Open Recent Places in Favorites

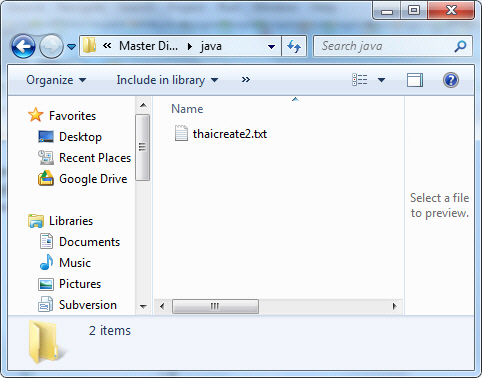coord(95,158)
